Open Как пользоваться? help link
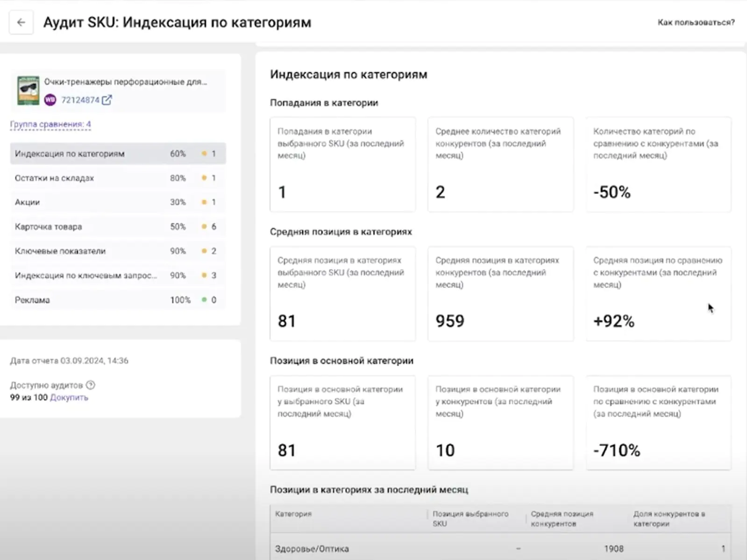The height and width of the screenshot is (560, 747). coord(696,22)
